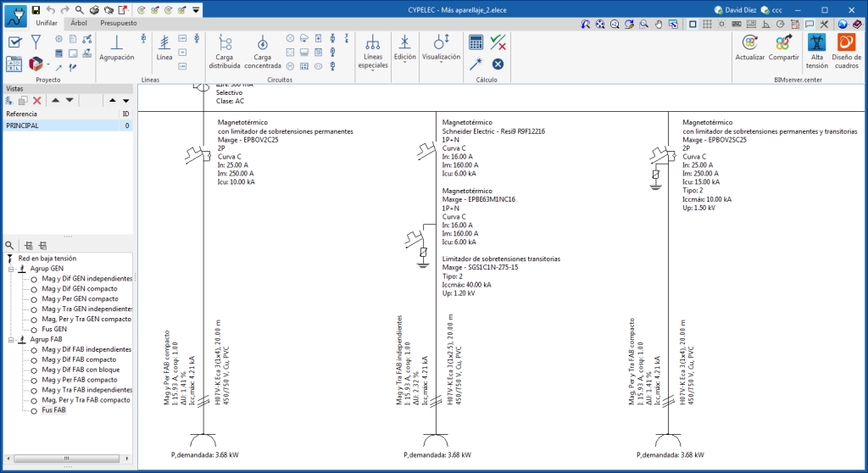
Task: Toggle the square frame display button
Action: pyautogui.click(x=693, y=25)
